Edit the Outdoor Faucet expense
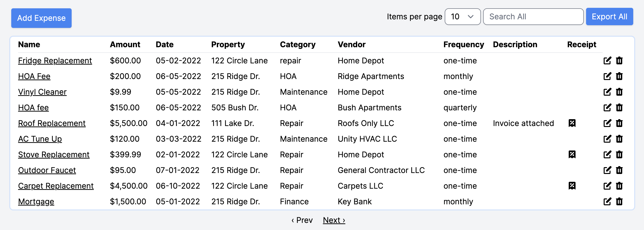This screenshot has width=644, height=230. (607, 170)
